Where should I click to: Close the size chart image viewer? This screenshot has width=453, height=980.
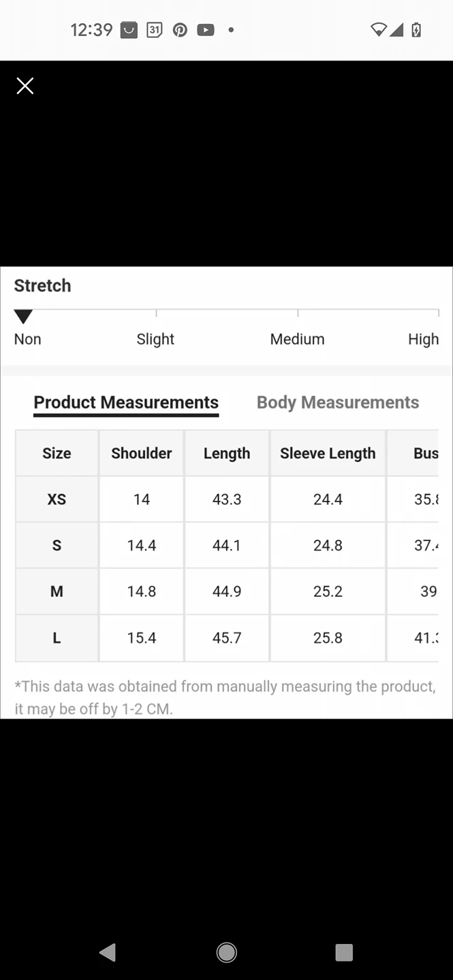tap(25, 86)
